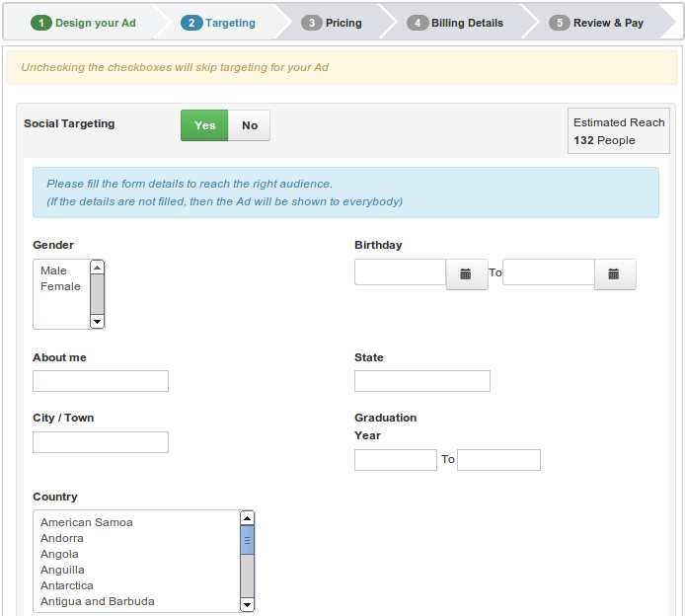The image size is (685, 616).
Task: Click Country list scroll down arrow
Action: pos(247,603)
